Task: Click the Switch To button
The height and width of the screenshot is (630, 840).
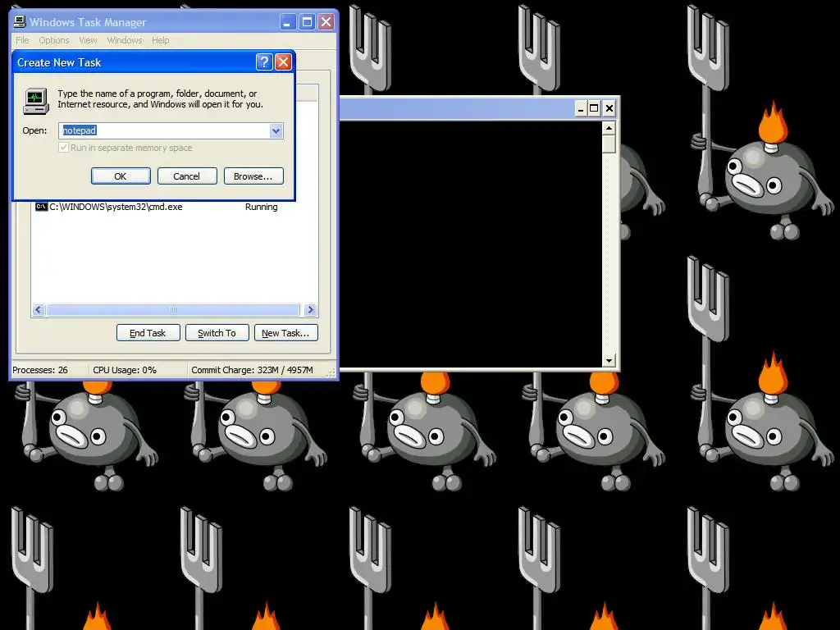Action: pos(217,333)
